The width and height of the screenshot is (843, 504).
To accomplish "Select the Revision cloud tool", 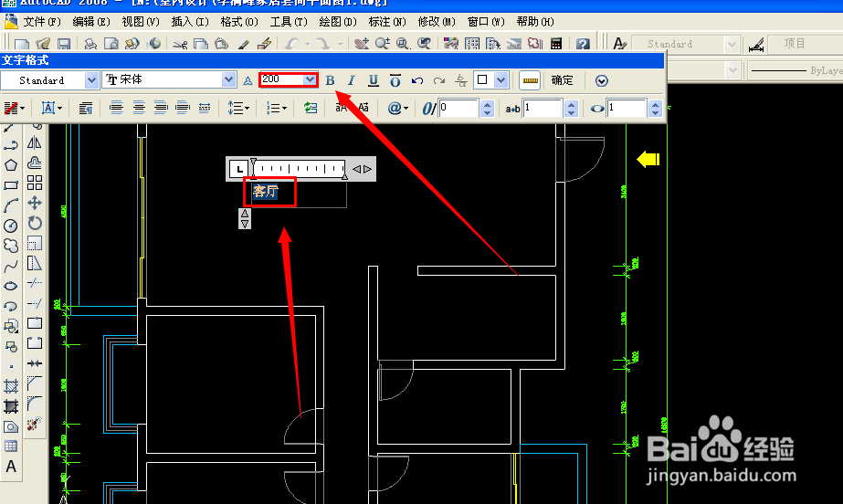I will tap(11, 246).
